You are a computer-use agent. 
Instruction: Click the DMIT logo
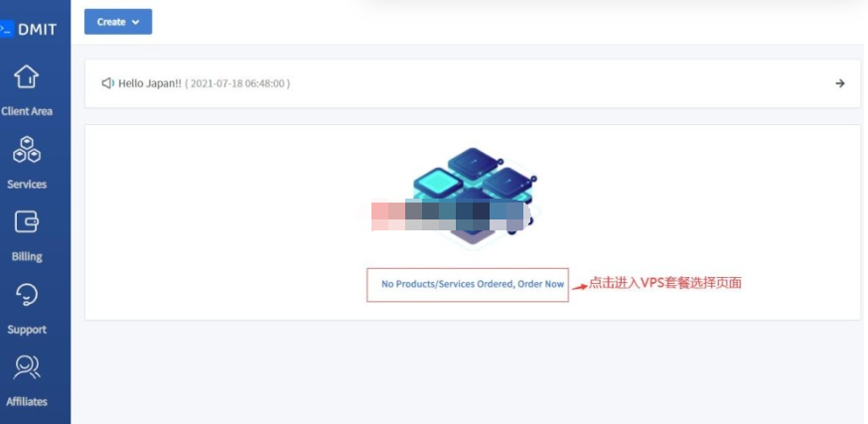point(28,29)
